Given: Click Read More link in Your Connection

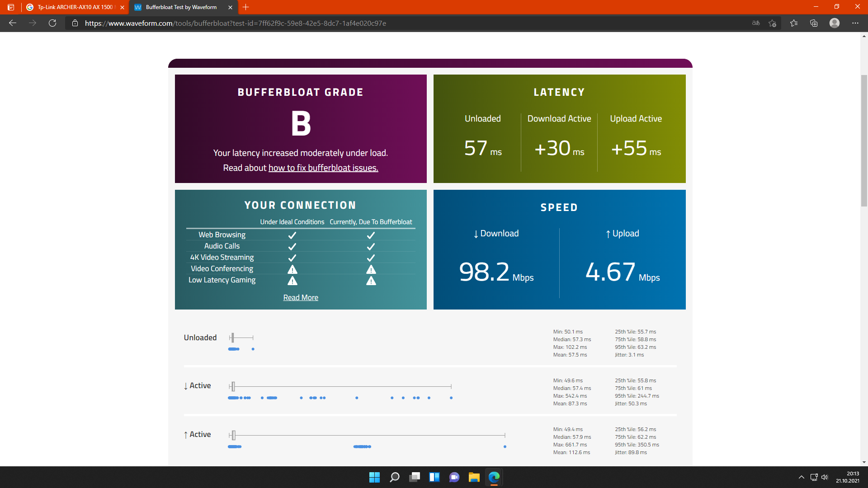Looking at the screenshot, I should [300, 297].
